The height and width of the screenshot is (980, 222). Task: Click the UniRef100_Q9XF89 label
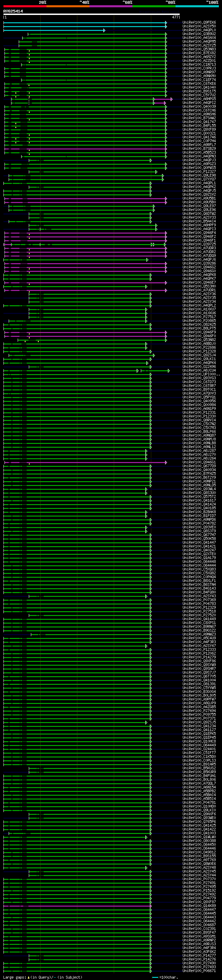pos(199,129)
